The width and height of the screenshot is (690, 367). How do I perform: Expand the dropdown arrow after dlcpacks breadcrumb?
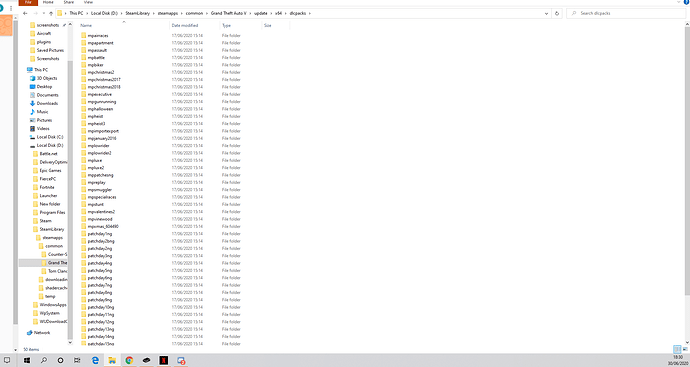point(309,13)
